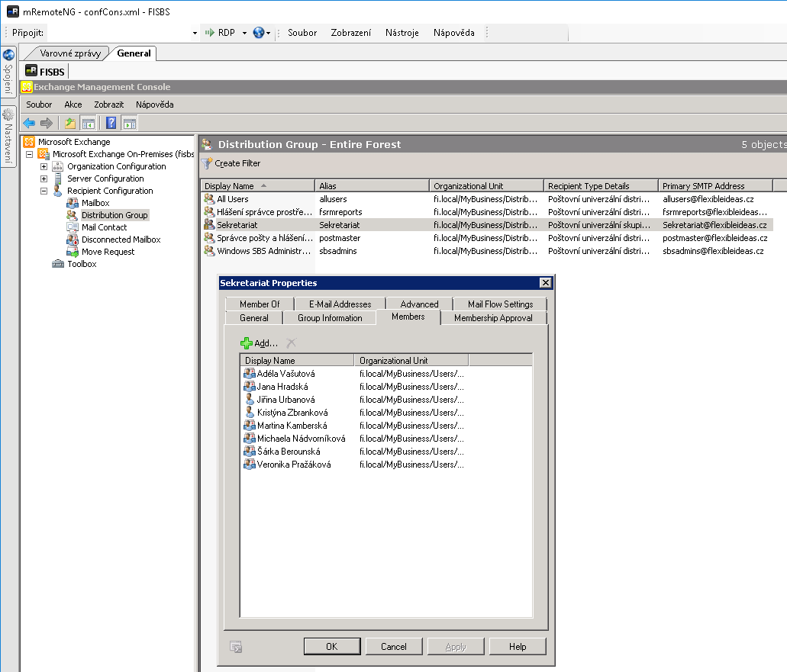Click the blue Back arrow in console toolbar
Image resolution: width=787 pixels, height=672 pixels.
click(29, 123)
